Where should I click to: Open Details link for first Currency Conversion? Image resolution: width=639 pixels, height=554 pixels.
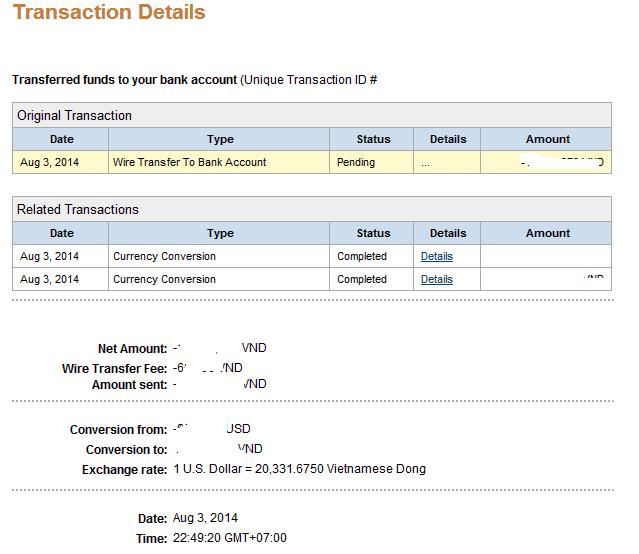coord(436,256)
